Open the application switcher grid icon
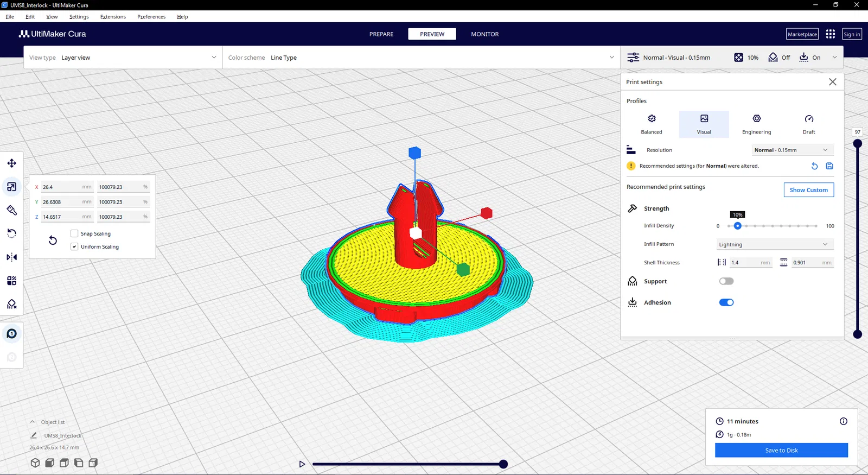Viewport: 868px width, 475px height. click(830, 34)
